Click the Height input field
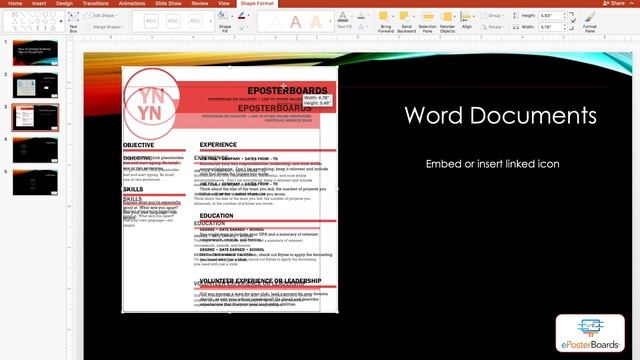This screenshot has height=360, width=640. [550, 16]
